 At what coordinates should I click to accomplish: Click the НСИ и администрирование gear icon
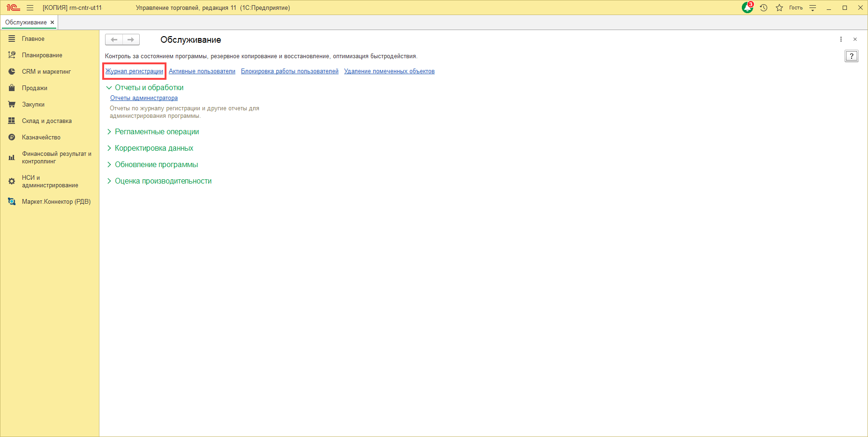click(x=12, y=181)
